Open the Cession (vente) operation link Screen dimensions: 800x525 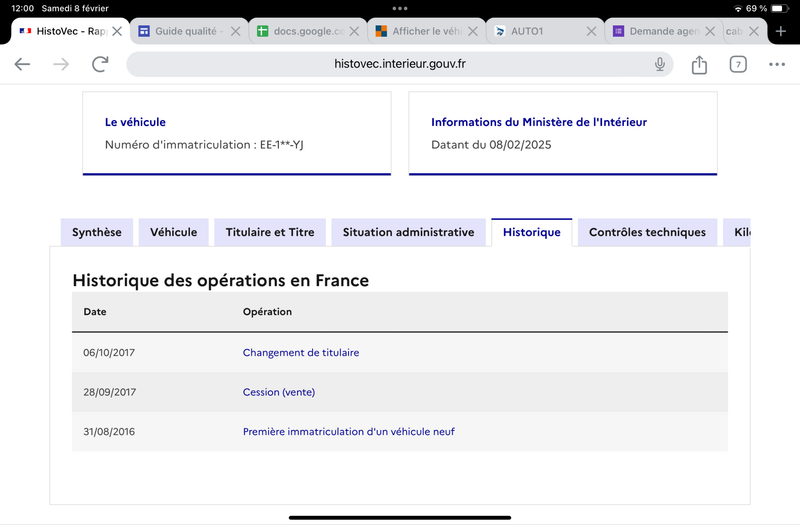(x=279, y=392)
